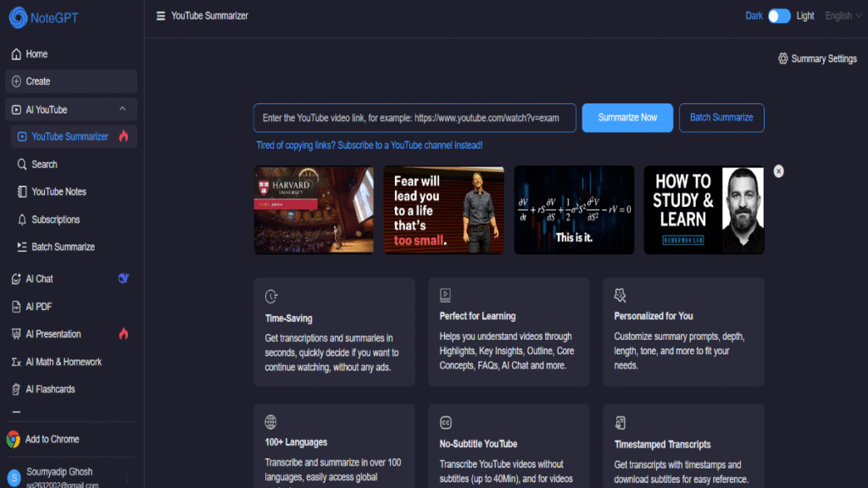The height and width of the screenshot is (488, 868).
Task: Click the Timestamped Transcripts document icon
Action: (x=620, y=424)
